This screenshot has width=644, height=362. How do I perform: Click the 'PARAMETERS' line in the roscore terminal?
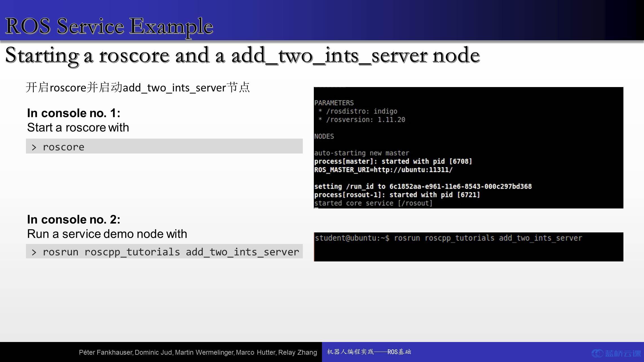tap(334, 103)
